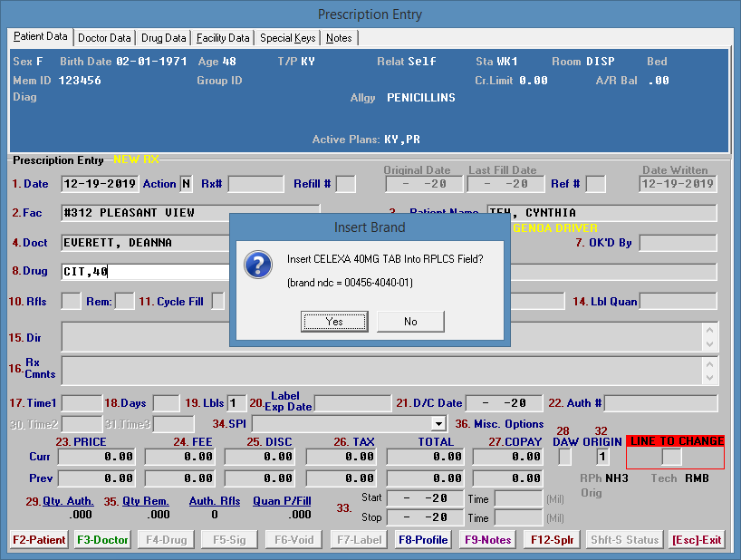Viewport: 741px width, 560px height.
Task: Click No in the Insert Brand dialog
Action: click(x=410, y=322)
